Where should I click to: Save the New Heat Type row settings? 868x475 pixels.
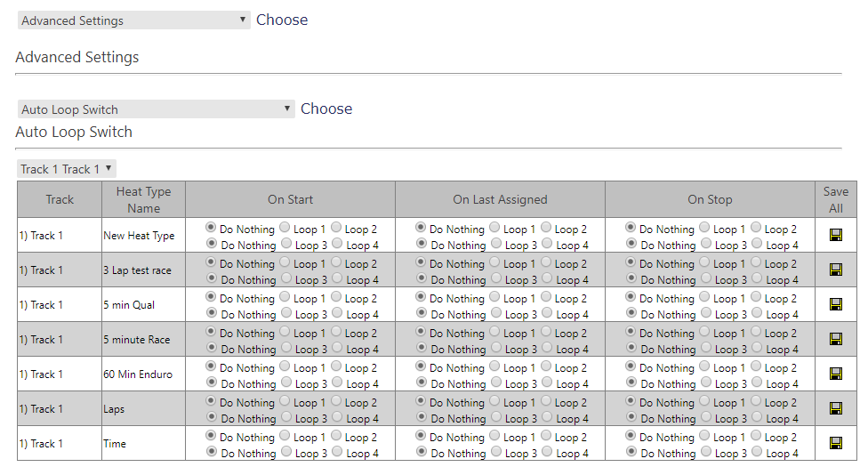coord(835,235)
